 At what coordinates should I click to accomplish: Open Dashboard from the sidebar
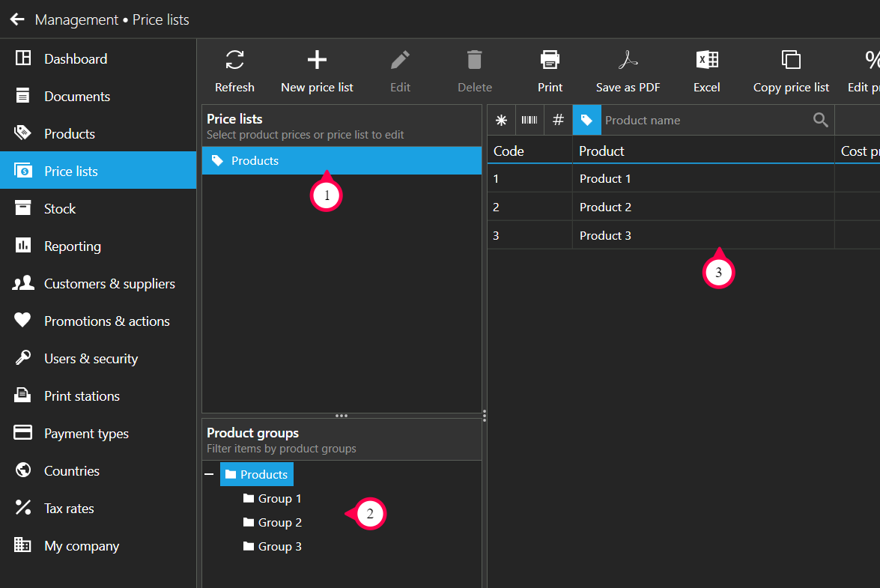tap(98, 58)
